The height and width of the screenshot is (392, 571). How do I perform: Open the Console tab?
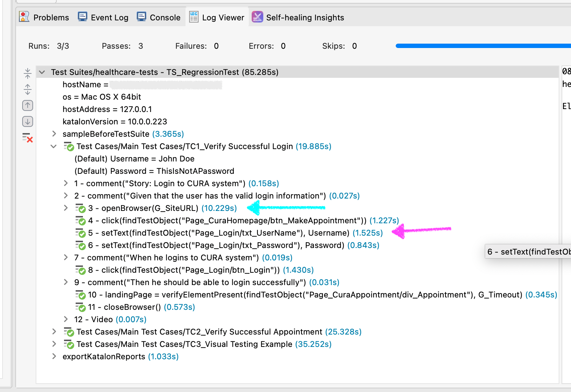pos(159,17)
